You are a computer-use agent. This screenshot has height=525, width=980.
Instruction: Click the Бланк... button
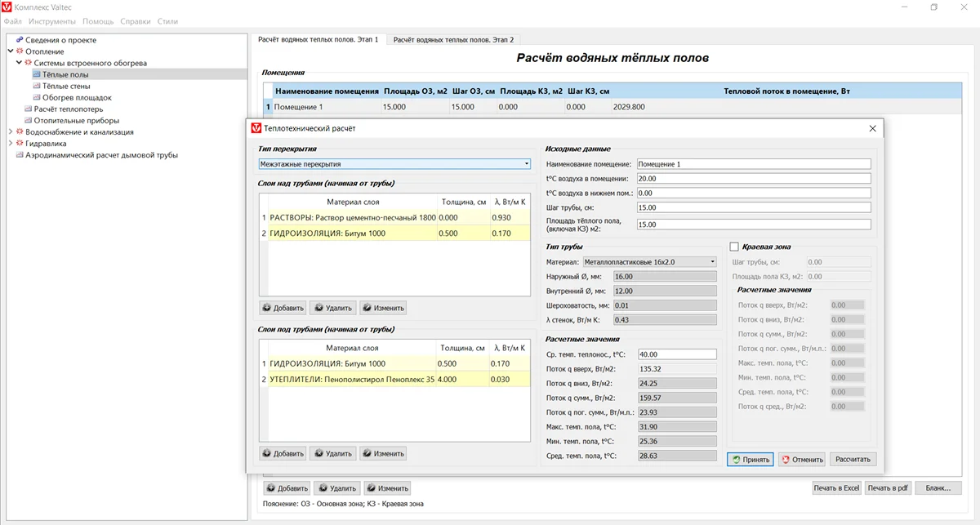click(938, 488)
